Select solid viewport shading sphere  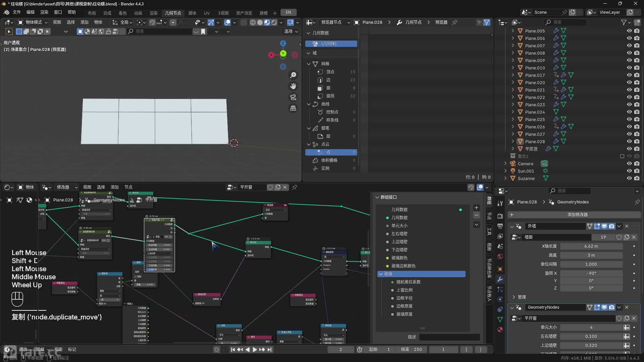tap(260, 22)
